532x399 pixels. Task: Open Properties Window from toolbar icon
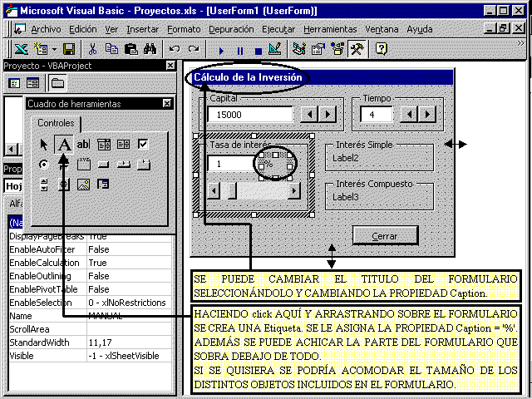coord(318,50)
